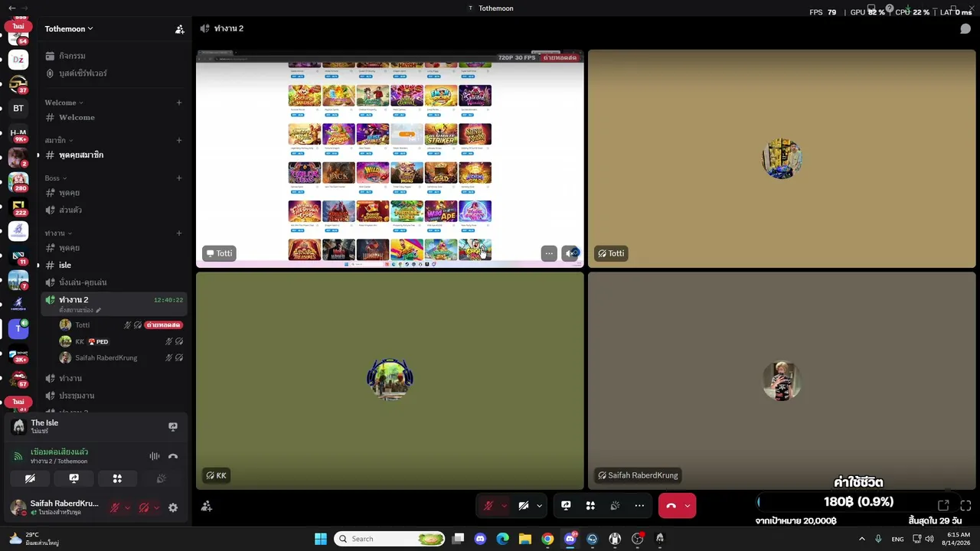Image resolution: width=980 pixels, height=551 pixels.
Task: Open microphone input options in the user panel
Action: tap(127, 507)
